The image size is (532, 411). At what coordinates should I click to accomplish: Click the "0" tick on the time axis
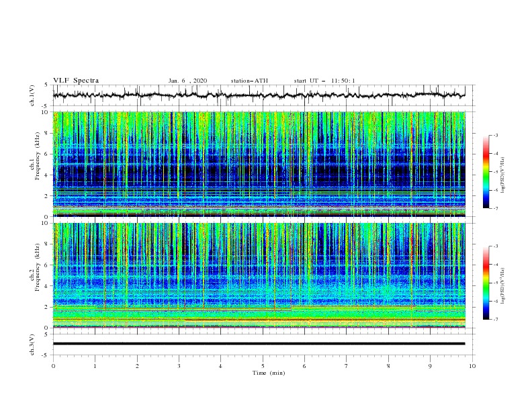[x=53, y=366]
